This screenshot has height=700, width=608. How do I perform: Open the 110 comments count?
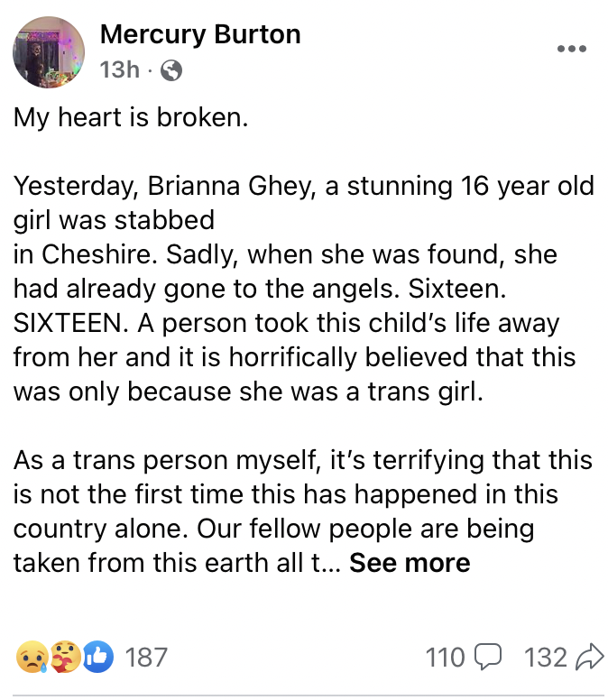point(445,657)
